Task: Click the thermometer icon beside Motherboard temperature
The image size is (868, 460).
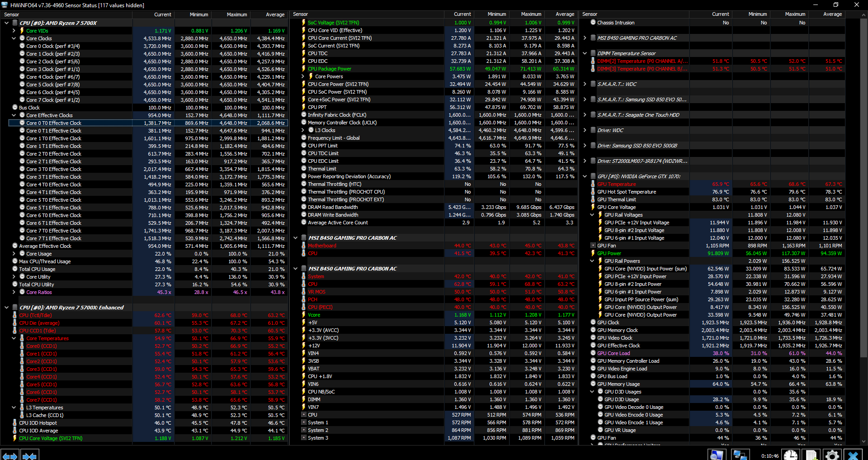Action: tap(304, 246)
